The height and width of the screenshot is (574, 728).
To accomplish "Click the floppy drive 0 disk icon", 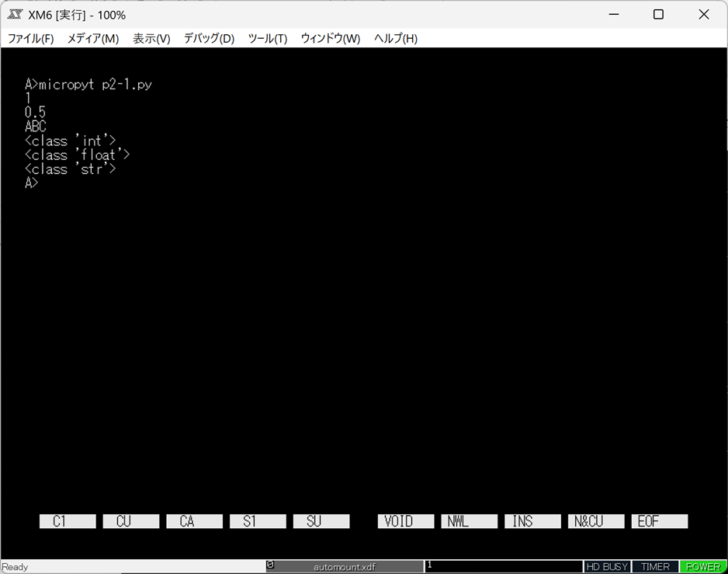I will [270, 565].
